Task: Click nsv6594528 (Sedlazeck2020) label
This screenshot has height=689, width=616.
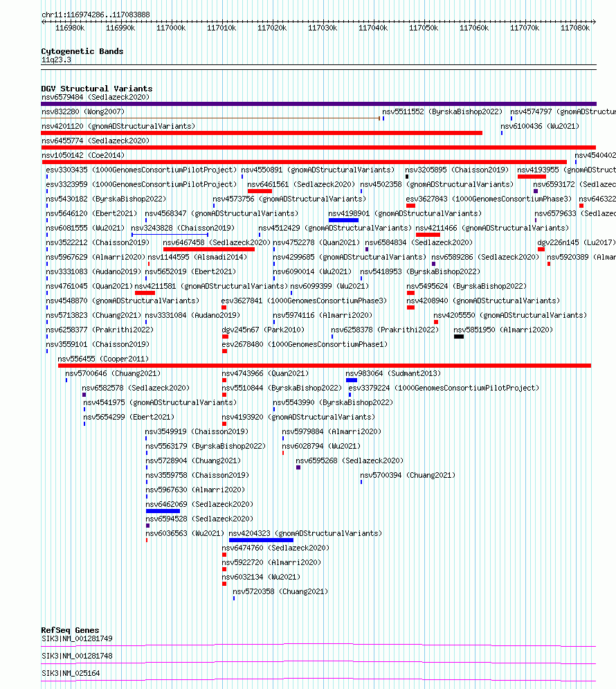Action: (199, 519)
